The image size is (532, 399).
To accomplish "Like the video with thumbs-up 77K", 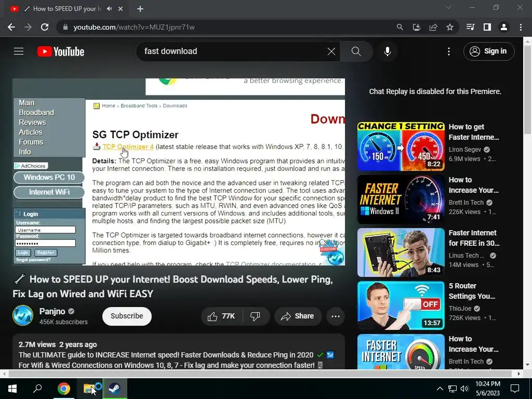I will pos(221,316).
